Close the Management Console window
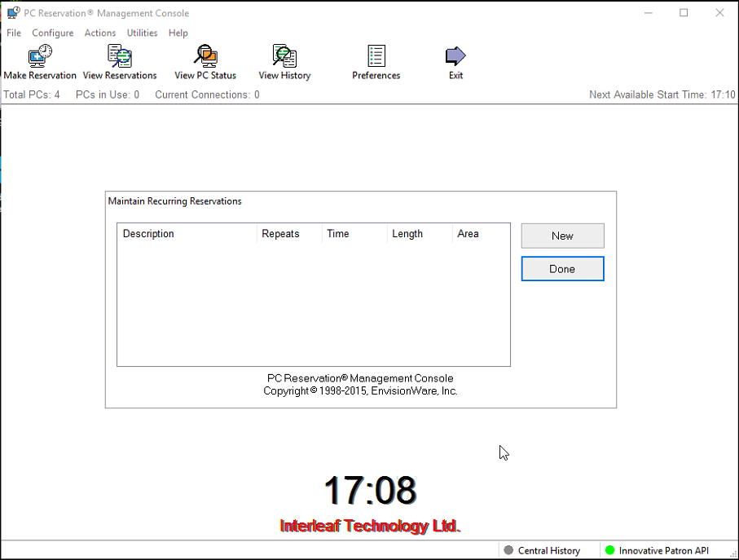The image size is (739, 560). click(x=719, y=13)
